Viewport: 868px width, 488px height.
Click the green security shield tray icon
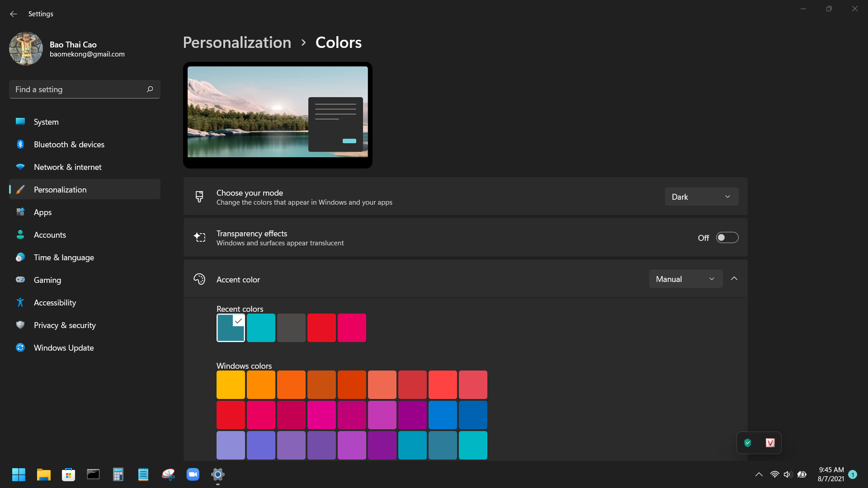click(748, 443)
